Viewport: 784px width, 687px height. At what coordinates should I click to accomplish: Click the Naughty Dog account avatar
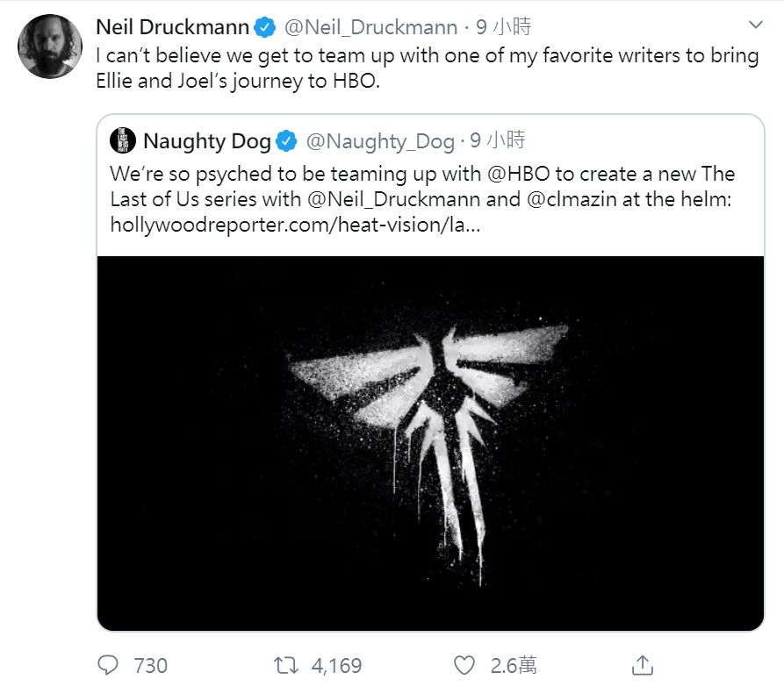click(122, 140)
